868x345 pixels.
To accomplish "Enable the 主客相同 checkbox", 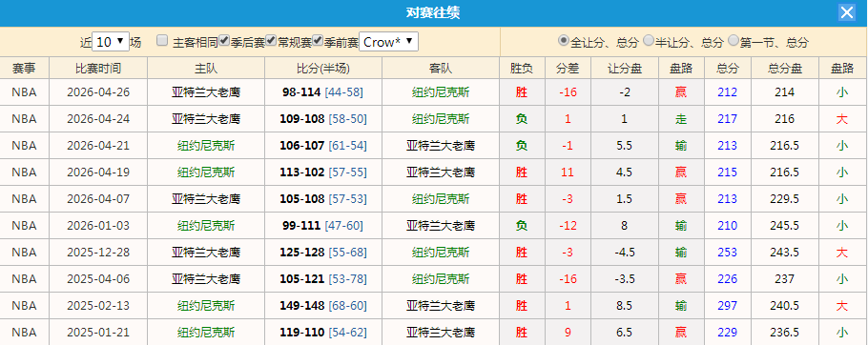I will (162, 40).
